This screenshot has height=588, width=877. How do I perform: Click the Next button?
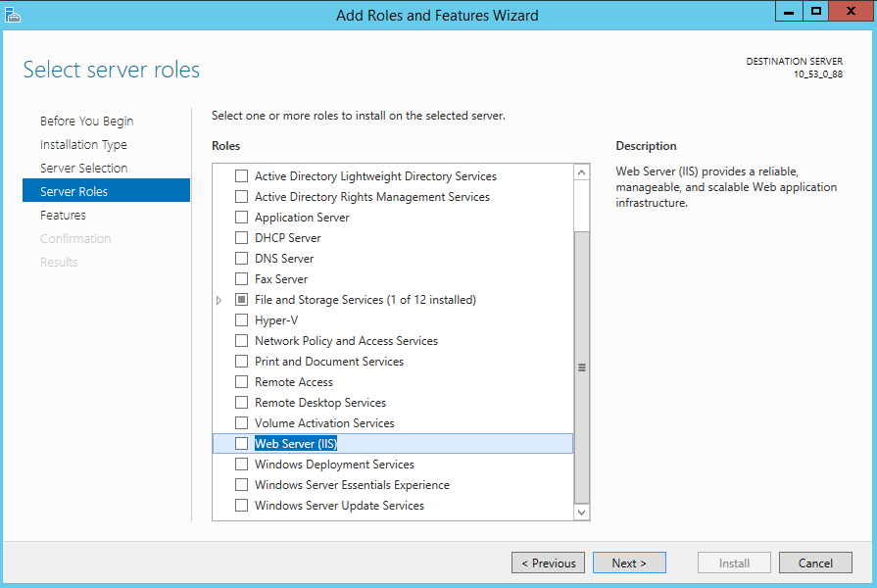coord(629,563)
